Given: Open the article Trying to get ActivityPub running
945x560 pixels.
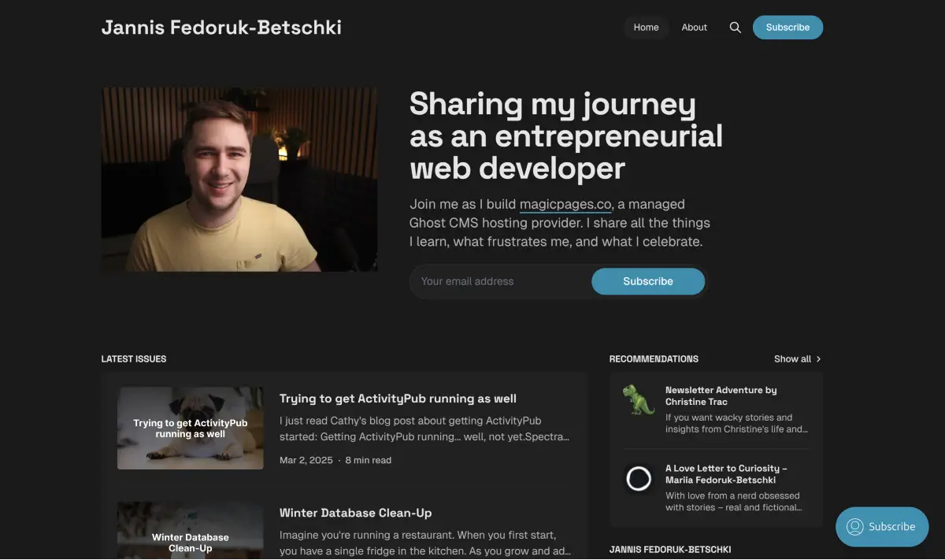Looking at the screenshot, I should (x=398, y=398).
